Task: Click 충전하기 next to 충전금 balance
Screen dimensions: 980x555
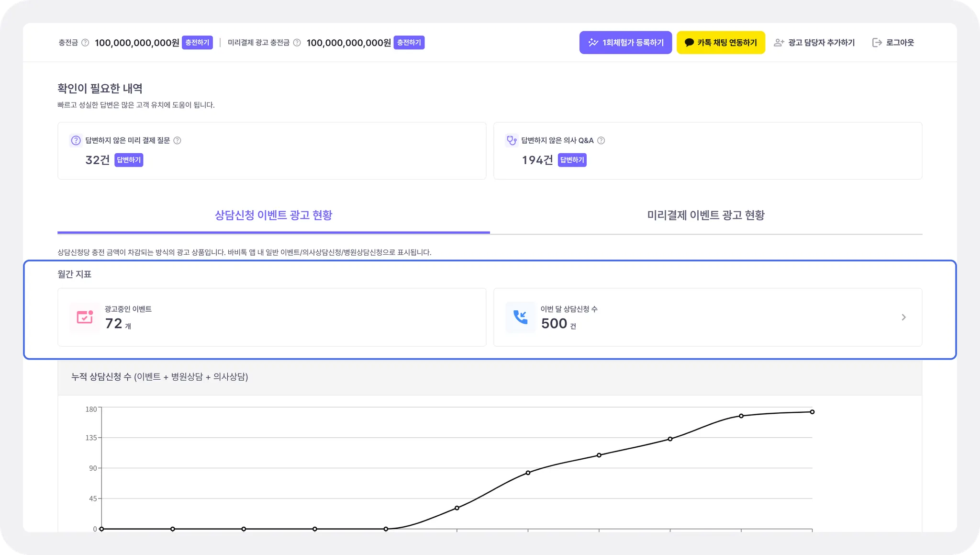Action: tap(197, 43)
